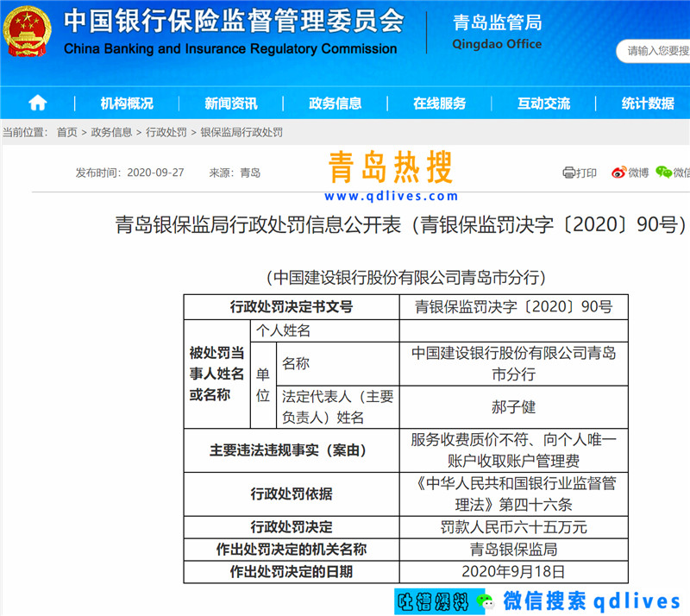Viewport: 690px width, 616px height.
Task: Focus the search box 请输入您要搜
Action: 653,51
